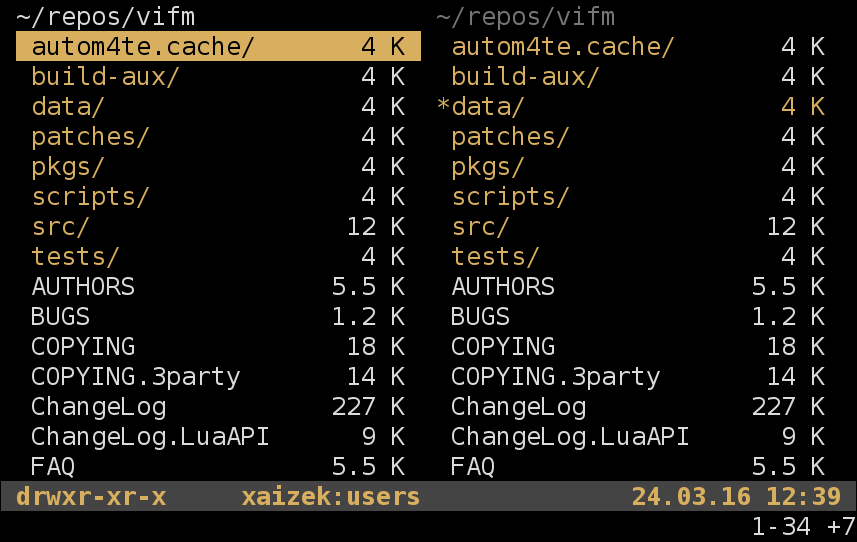Select ChangeLog.LuaAPI in left pane
The image size is (857, 542).
[x=218, y=437]
